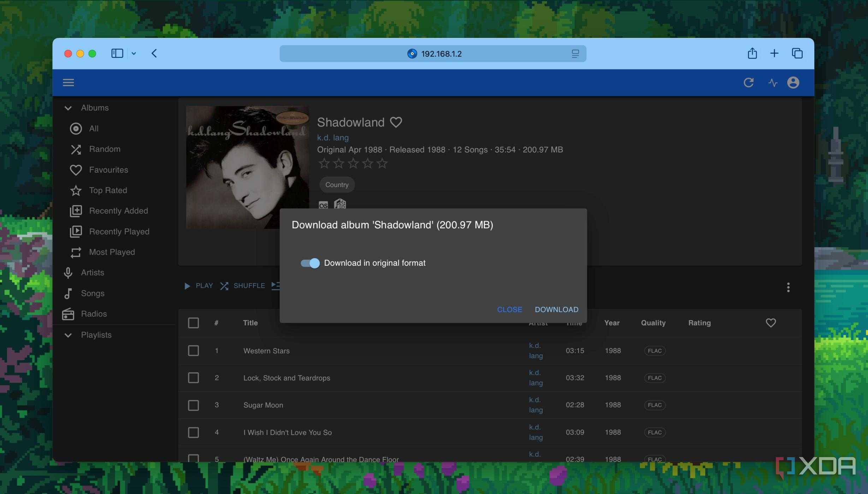Click the 192.168.1.2 address bar
868x494 pixels.
(433, 54)
